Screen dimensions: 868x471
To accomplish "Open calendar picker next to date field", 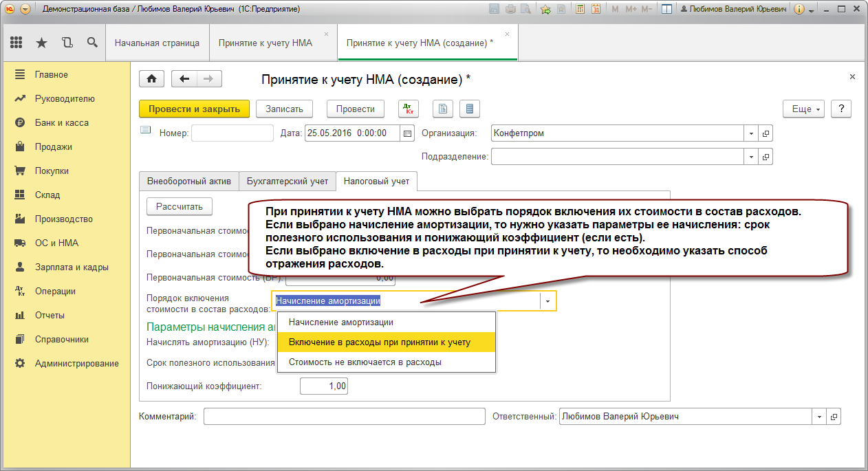I will (x=407, y=133).
